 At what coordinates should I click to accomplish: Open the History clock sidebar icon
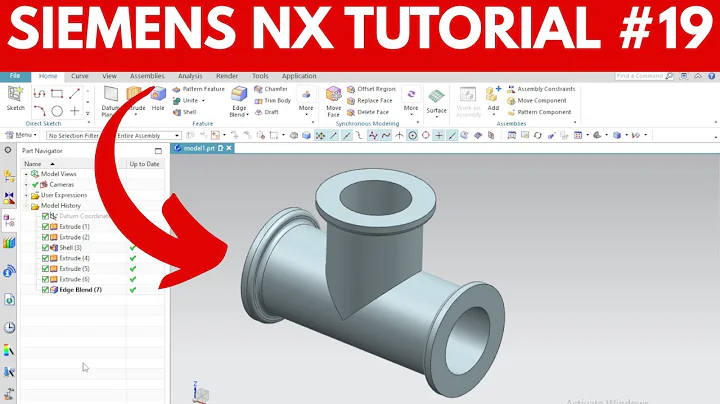coord(9,327)
